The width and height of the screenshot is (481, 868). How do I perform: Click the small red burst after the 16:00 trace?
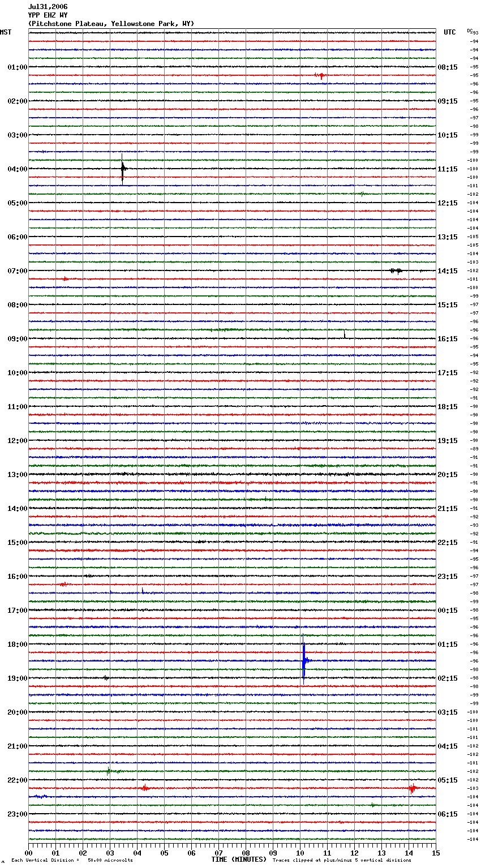(x=63, y=584)
